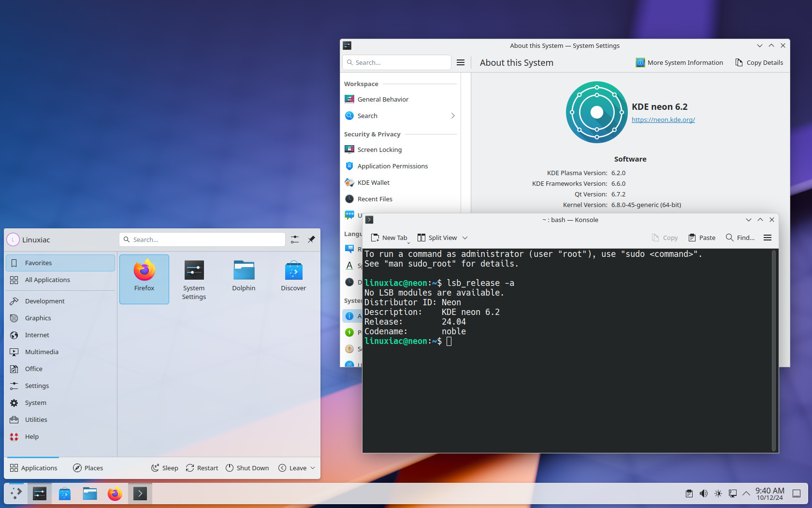Open Development category in launcher
Viewport: 812px width, 508px height.
60,301
